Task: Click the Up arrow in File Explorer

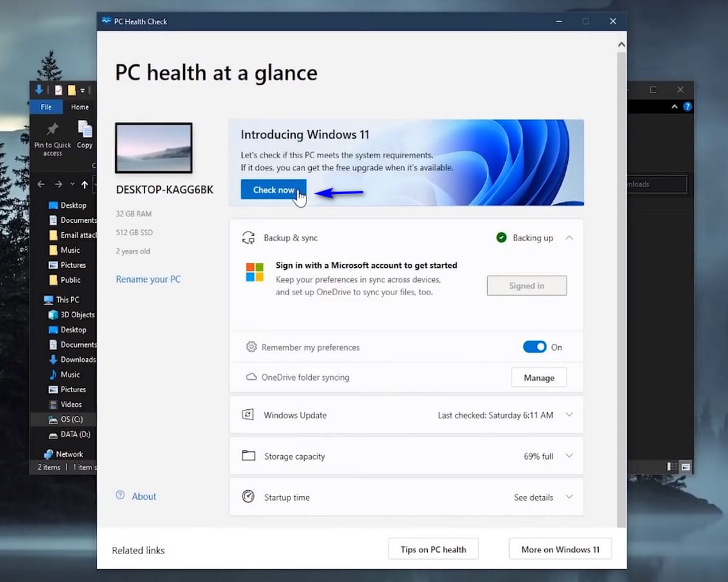Action: pyautogui.click(x=84, y=184)
